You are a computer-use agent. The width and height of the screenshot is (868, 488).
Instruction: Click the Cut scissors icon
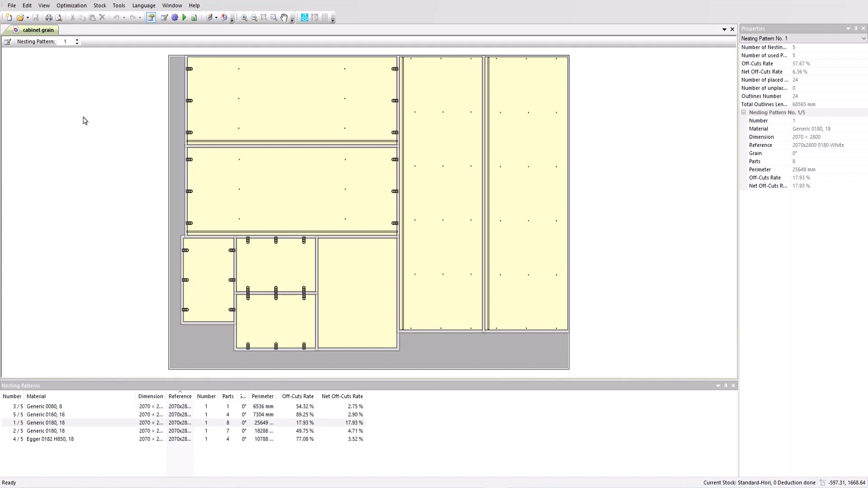coord(72,18)
